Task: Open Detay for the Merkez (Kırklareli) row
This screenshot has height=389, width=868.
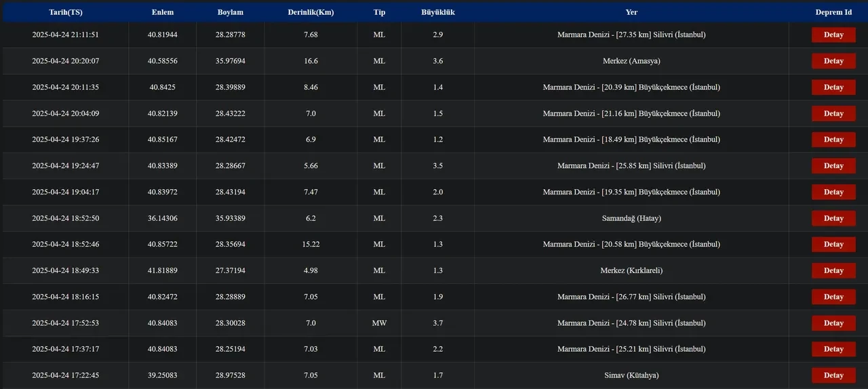Action: [833, 270]
